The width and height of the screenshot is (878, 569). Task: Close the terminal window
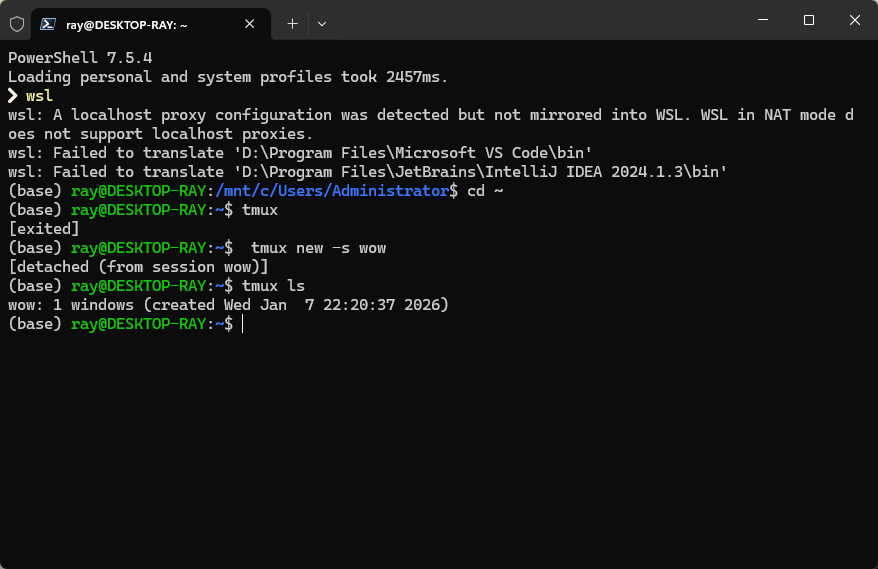(x=854, y=21)
